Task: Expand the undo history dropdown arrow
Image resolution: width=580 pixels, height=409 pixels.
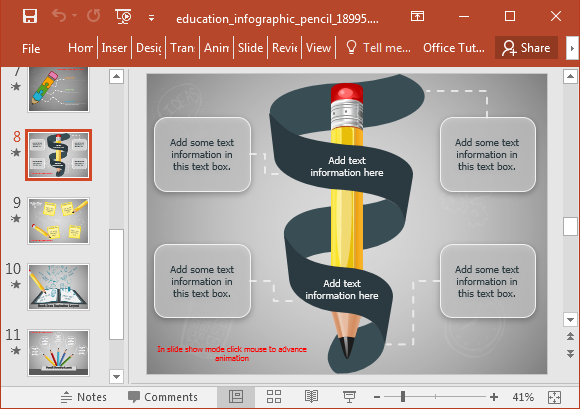Action: pos(74,16)
